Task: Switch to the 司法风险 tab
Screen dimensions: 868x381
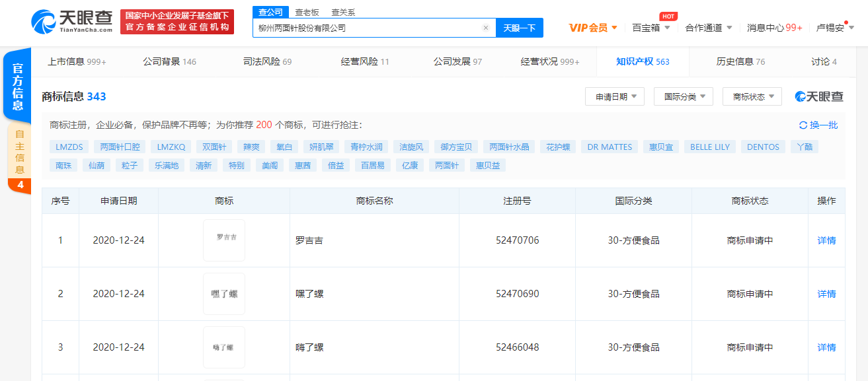Action: coord(267,61)
